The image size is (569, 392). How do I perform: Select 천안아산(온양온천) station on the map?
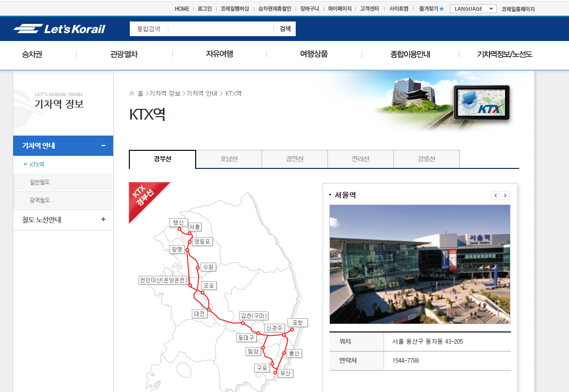tap(163, 280)
